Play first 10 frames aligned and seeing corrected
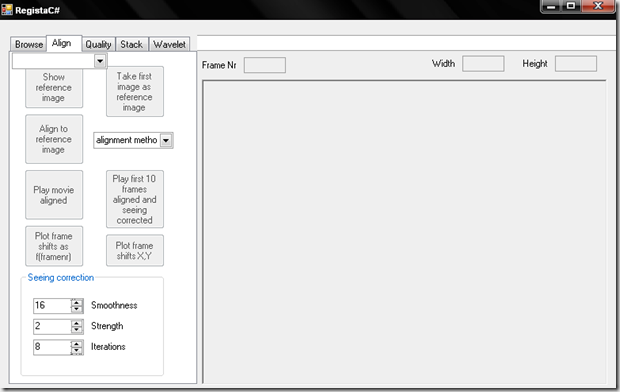The image size is (620, 392). pos(134,199)
